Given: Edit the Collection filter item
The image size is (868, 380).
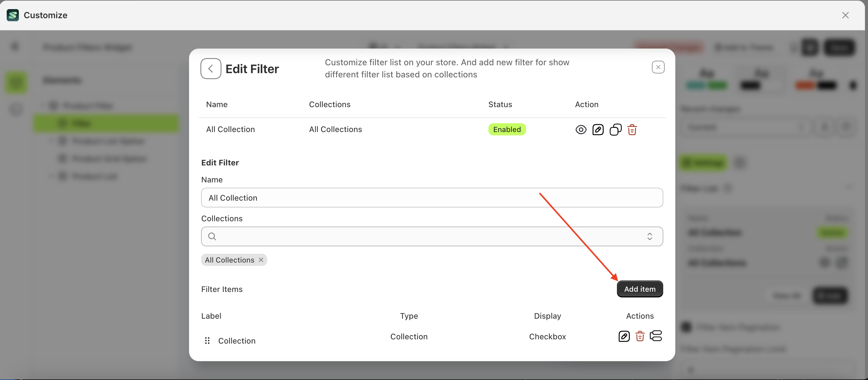Looking at the screenshot, I should click(x=624, y=336).
